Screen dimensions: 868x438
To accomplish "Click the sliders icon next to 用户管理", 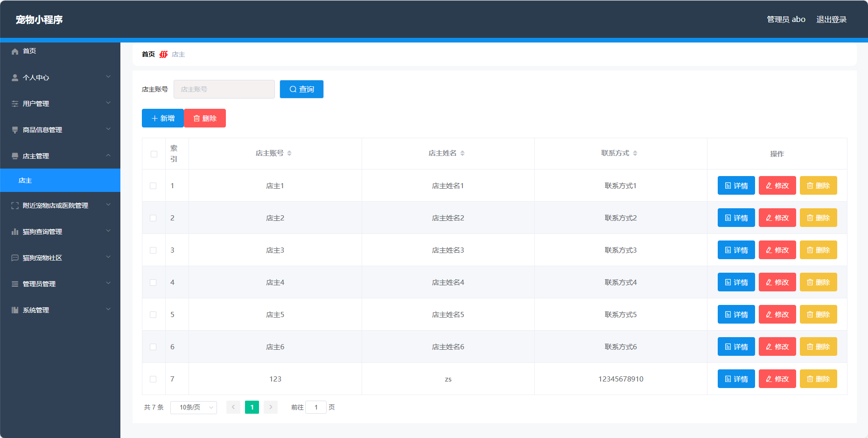I will 15,104.
